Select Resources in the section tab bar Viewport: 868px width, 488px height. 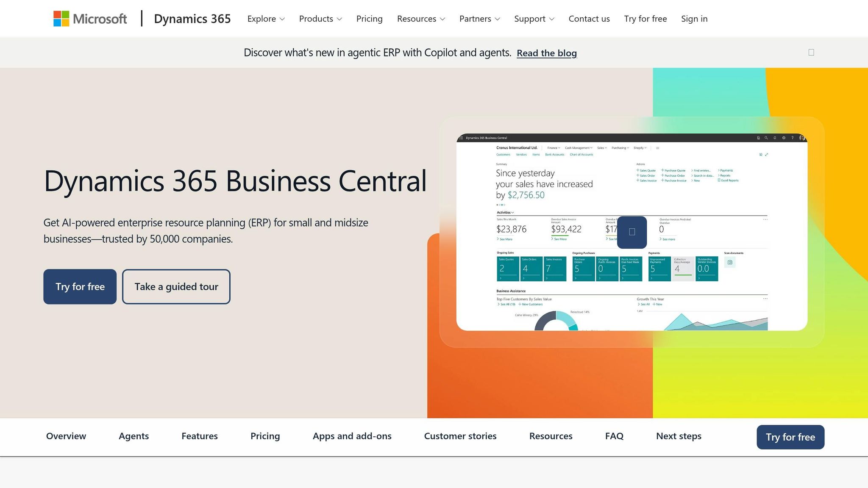551,436
